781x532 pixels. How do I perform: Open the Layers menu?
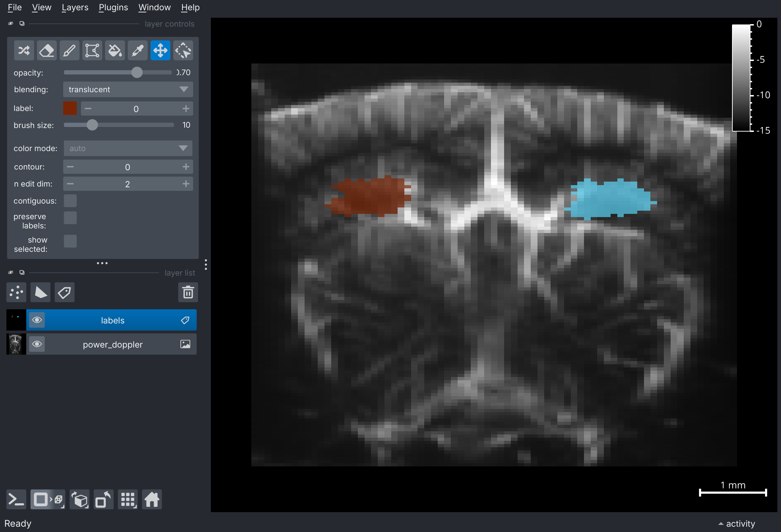pyautogui.click(x=75, y=7)
